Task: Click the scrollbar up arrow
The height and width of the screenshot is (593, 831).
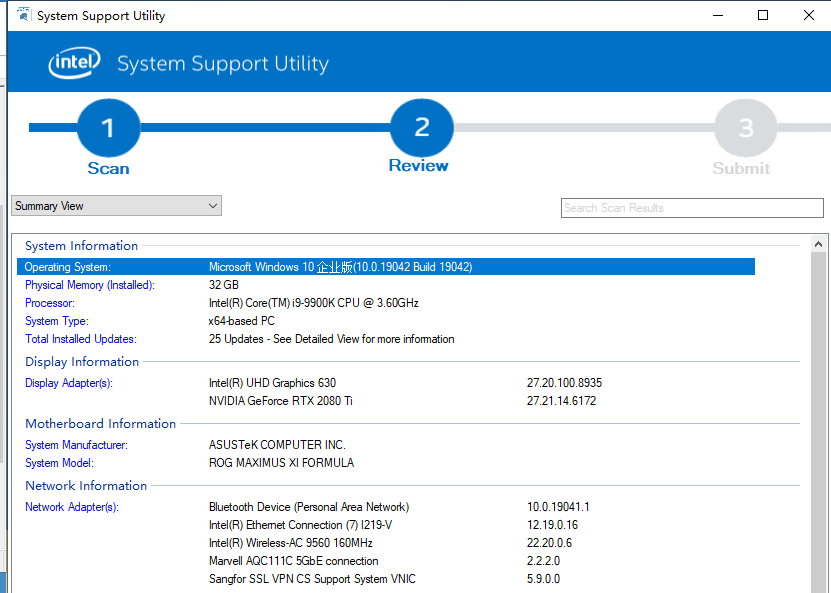Action: pyautogui.click(x=820, y=242)
